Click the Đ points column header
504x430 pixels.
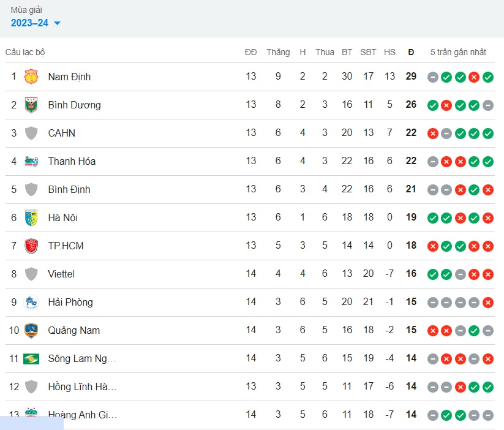411,52
